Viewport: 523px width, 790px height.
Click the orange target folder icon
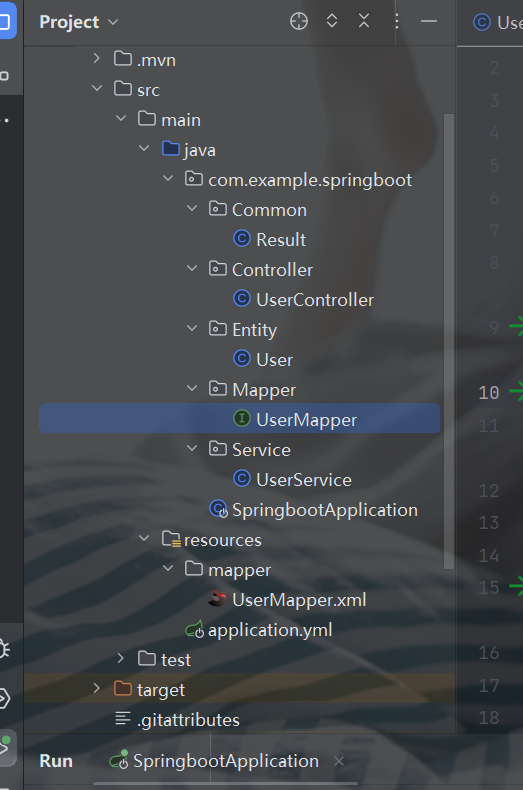(123, 688)
